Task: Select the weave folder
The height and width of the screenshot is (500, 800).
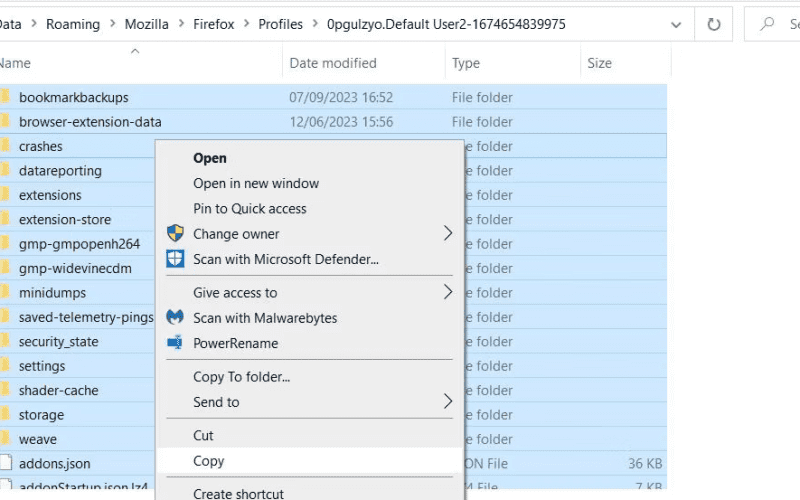Action: 38,439
